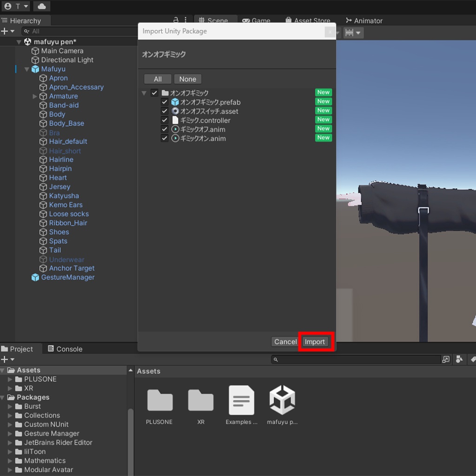The image size is (476, 476).
Task: Click the plus create button in Hierarchy
Action: (5, 31)
